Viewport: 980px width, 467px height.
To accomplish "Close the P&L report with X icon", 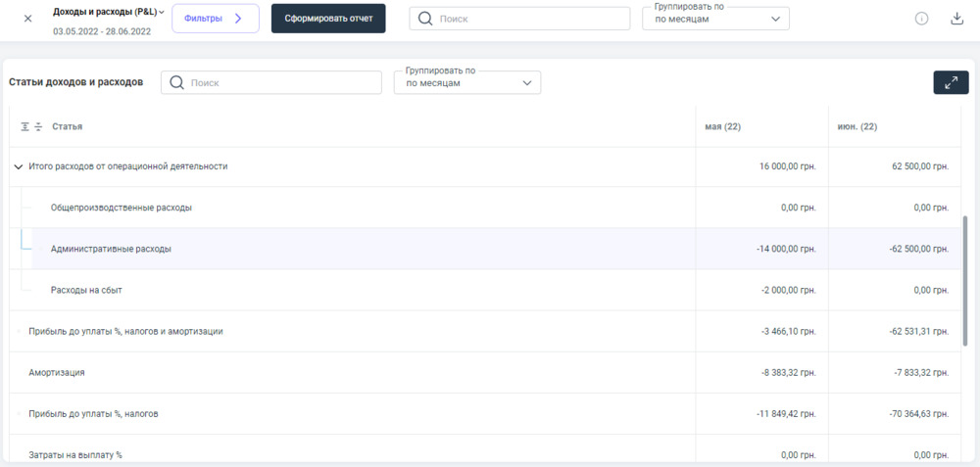I will click(27, 19).
